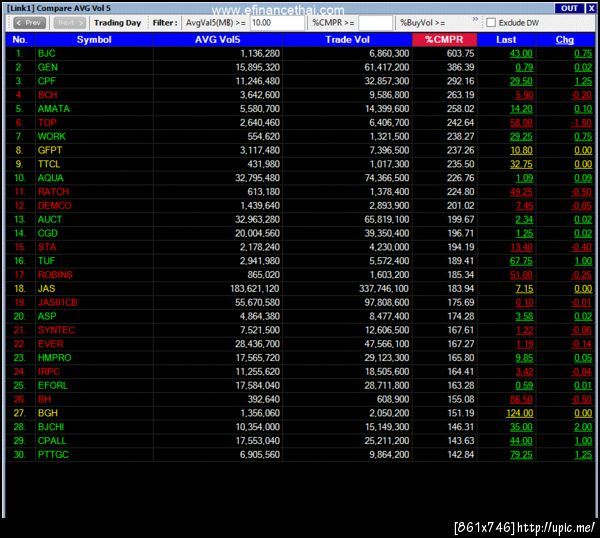
Task: Expand toolbar overflow chevron after %BuyVol
Action: pos(475,19)
